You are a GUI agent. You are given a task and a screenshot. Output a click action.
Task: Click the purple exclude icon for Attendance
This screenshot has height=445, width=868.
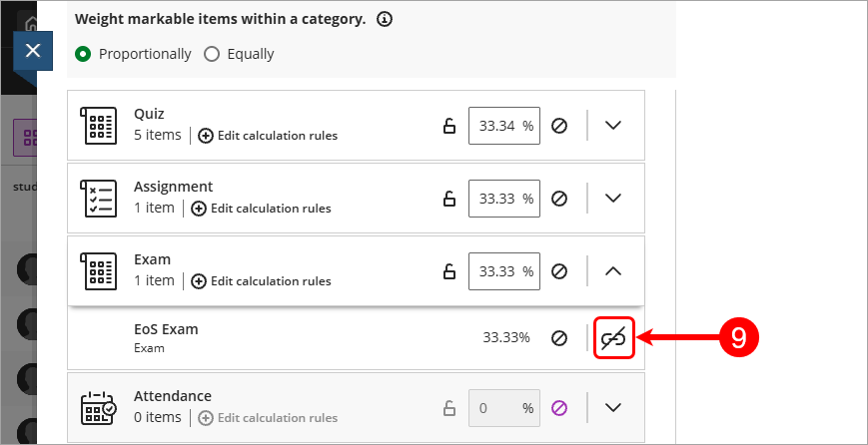559,408
